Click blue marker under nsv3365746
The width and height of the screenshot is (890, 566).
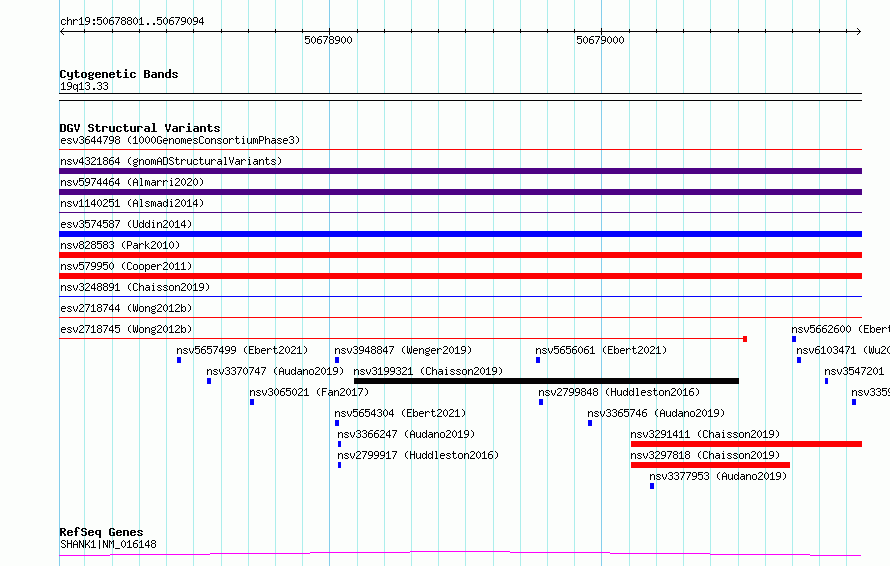coord(590,423)
